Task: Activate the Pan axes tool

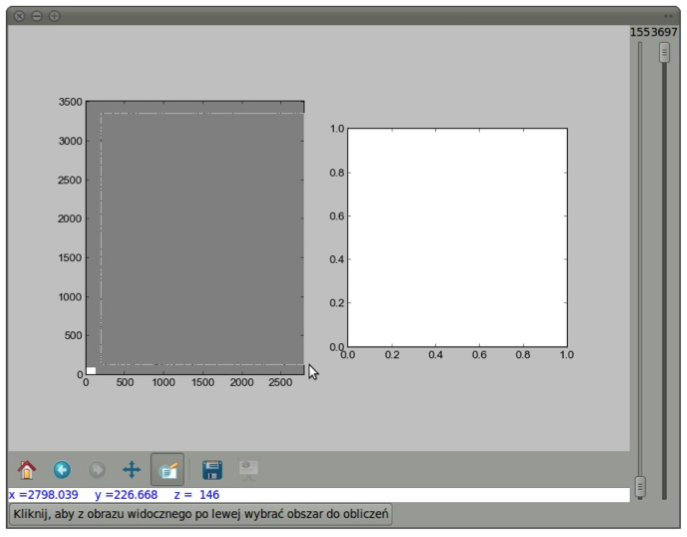Action: [x=131, y=468]
